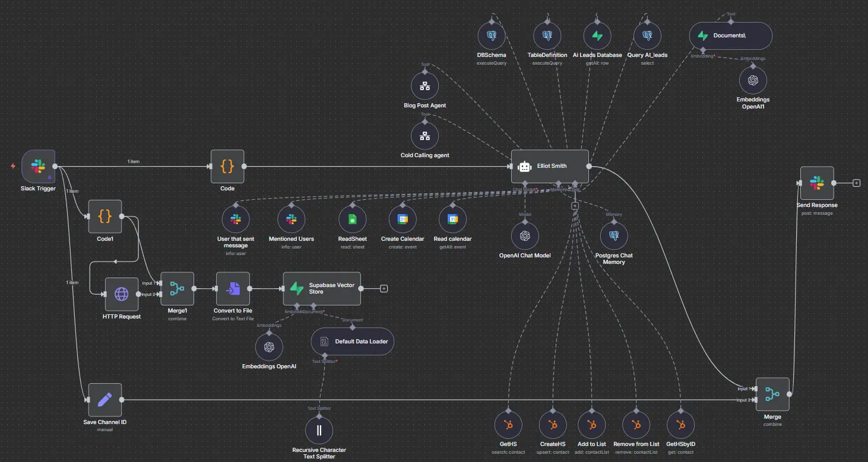This screenshot has height=462, width=868.
Task: Open the Save Channel ID node
Action: [x=105, y=400]
